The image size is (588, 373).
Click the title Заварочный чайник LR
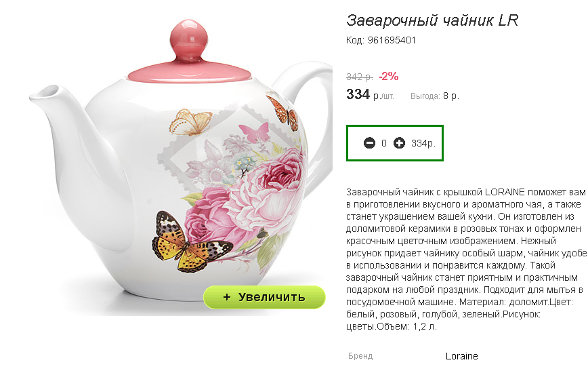432,20
